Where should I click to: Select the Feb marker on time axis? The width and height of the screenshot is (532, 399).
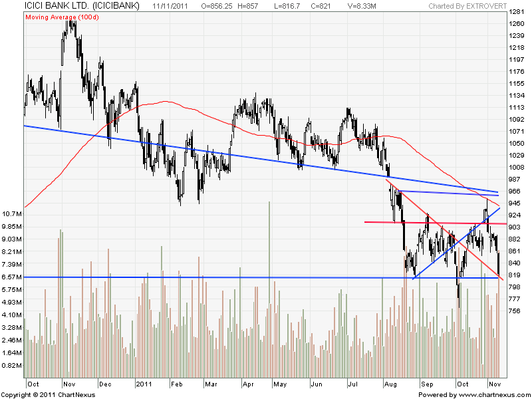(176, 384)
